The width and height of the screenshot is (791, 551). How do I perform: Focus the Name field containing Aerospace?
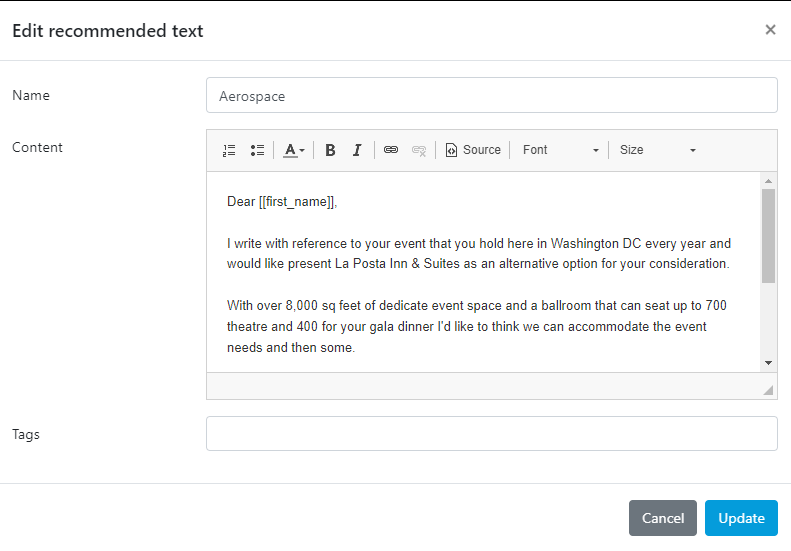492,95
